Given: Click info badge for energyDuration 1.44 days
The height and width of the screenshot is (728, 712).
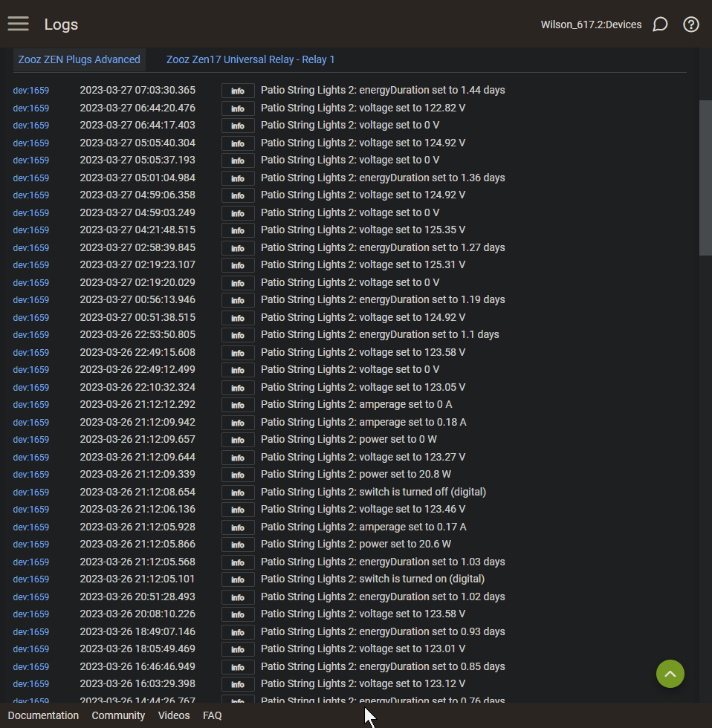Looking at the screenshot, I should click(x=238, y=91).
